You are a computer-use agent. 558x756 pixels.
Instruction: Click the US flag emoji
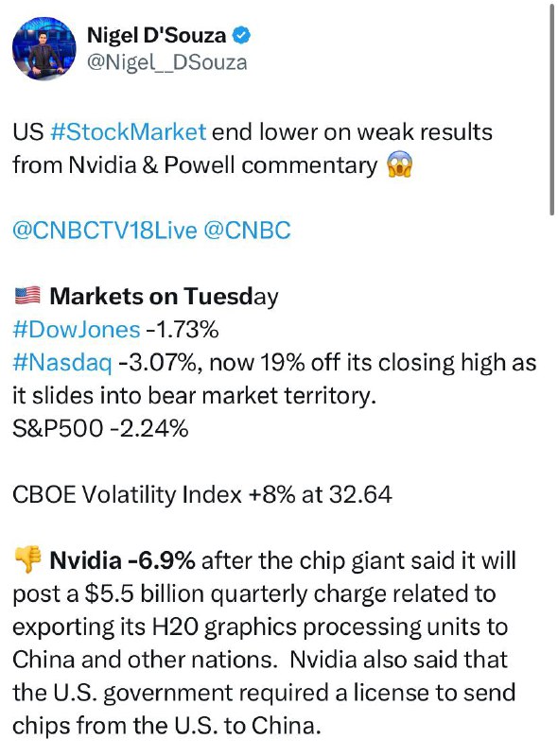[x=27, y=296]
